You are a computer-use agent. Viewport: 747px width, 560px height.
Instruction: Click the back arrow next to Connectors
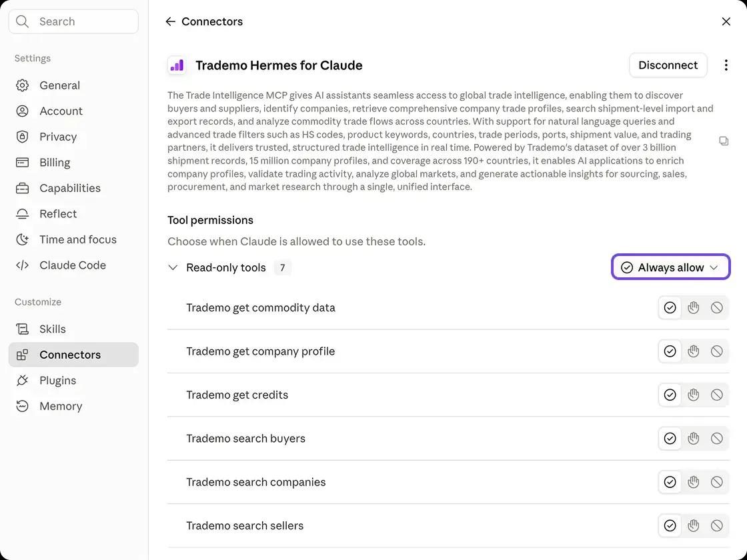[x=170, y=21]
